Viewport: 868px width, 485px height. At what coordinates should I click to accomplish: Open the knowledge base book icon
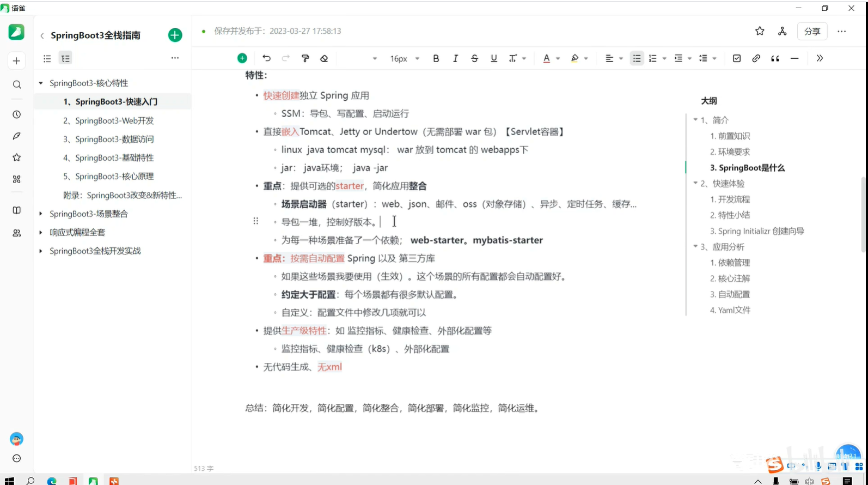[17, 210]
